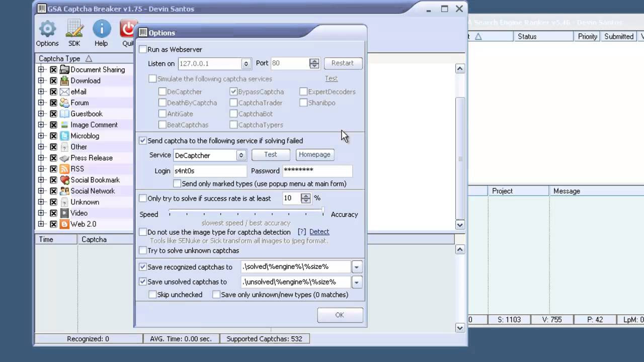Expand the Guestbook tree node
Viewport: 644px width, 362px height.
[x=42, y=114]
